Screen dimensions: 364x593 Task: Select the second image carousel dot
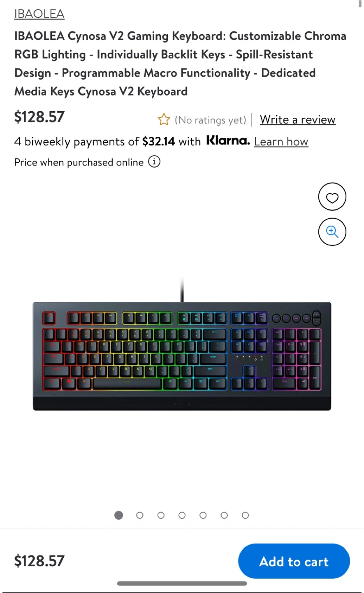pyautogui.click(x=140, y=515)
